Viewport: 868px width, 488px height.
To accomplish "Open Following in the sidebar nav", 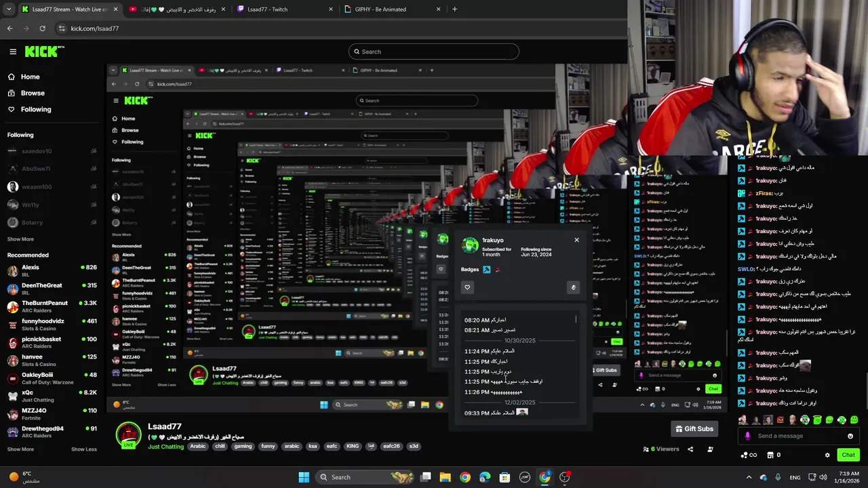I will [x=35, y=109].
